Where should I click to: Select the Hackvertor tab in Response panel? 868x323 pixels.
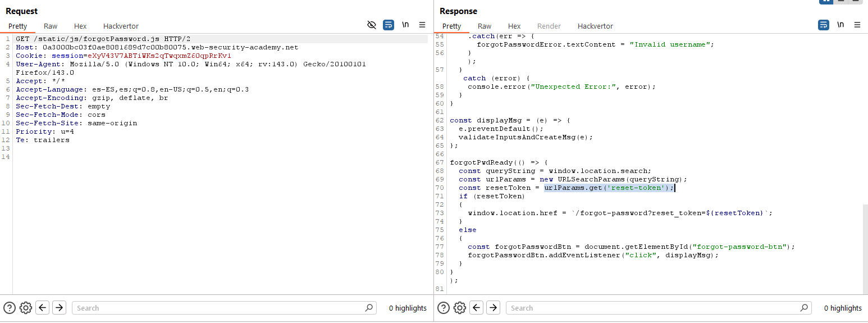[x=595, y=26]
